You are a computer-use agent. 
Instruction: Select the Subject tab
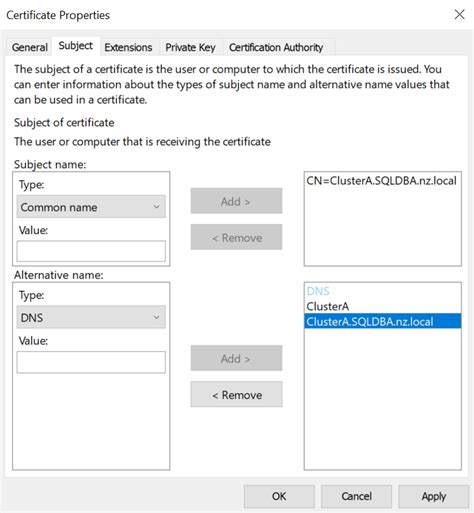tap(76, 46)
